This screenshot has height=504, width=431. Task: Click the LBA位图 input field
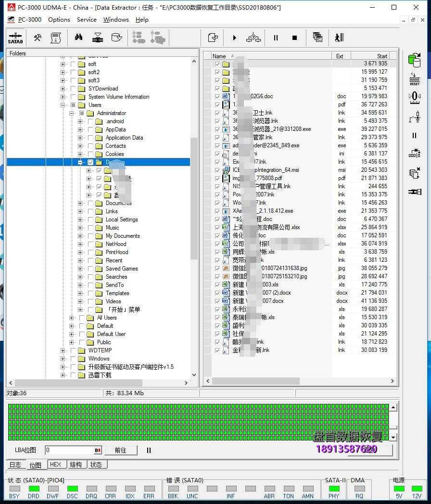(x=70, y=451)
